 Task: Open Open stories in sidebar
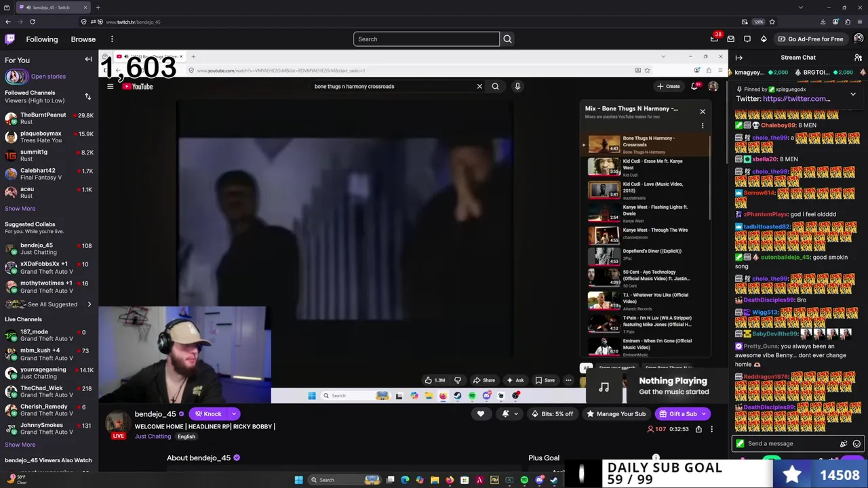tap(48, 77)
